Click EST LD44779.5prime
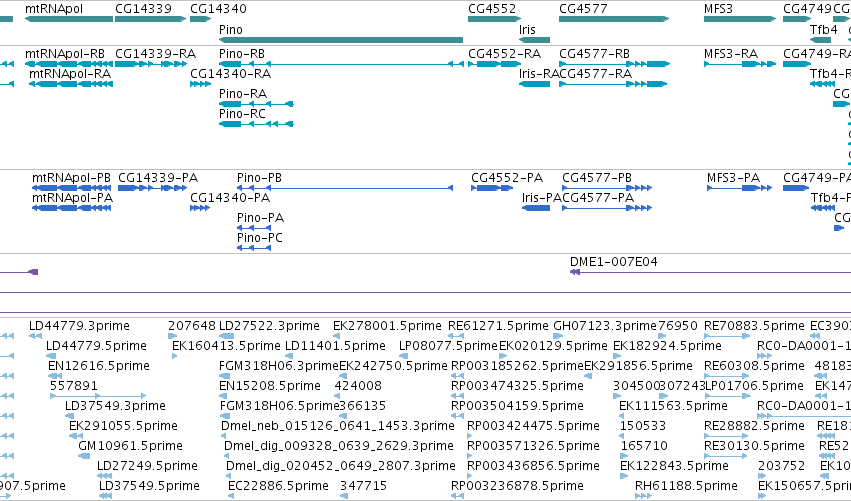The width and height of the screenshot is (851, 501). pyautogui.click(x=96, y=346)
